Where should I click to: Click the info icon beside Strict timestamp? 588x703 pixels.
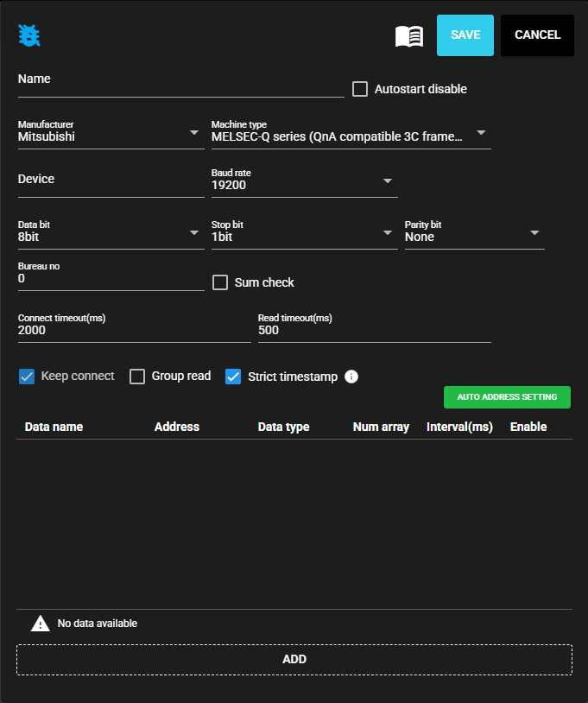pos(351,377)
